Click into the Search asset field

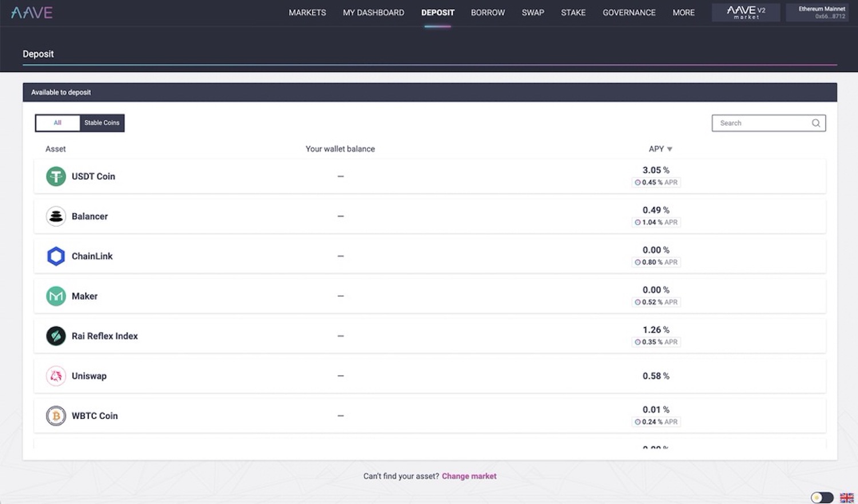[769, 123]
